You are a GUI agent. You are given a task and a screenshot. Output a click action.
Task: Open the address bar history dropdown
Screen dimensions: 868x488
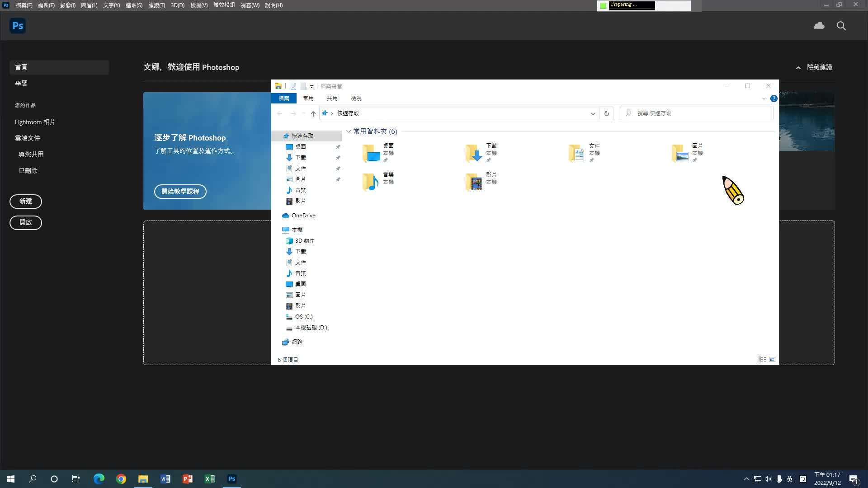[x=593, y=113]
